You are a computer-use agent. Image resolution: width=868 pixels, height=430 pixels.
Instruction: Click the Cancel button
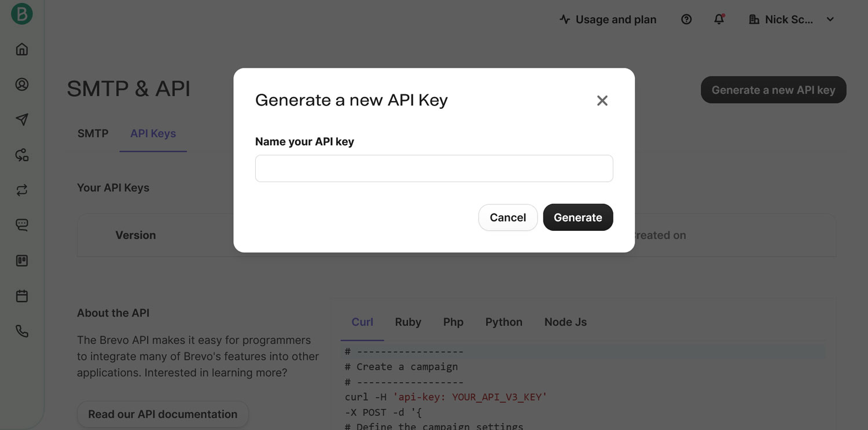tap(508, 218)
